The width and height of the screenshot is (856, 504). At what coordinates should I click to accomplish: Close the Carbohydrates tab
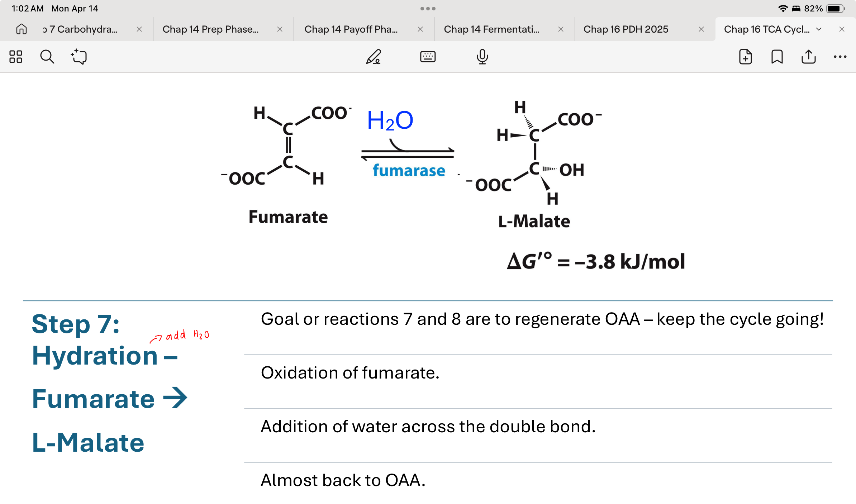(x=139, y=29)
